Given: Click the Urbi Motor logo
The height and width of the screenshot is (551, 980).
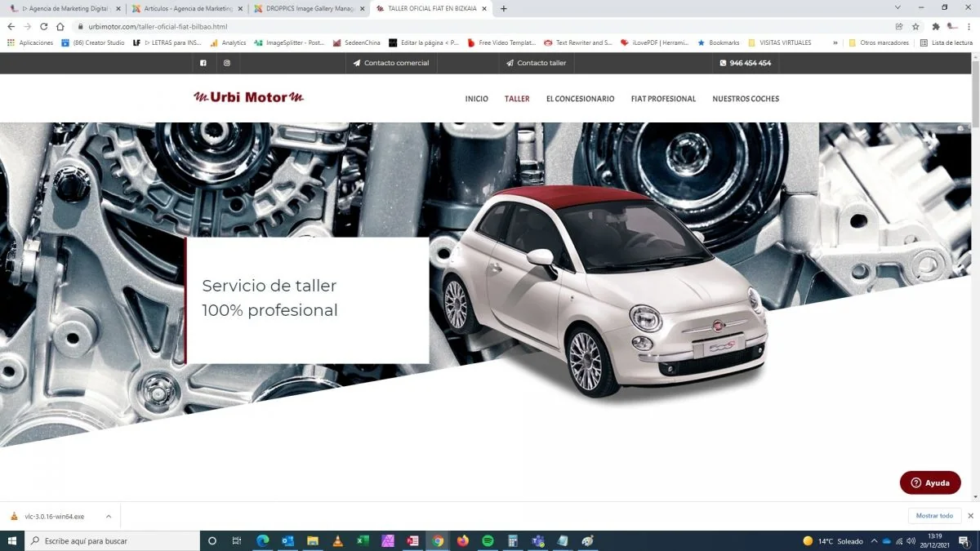Looking at the screenshot, I should (x=248, y=98).
